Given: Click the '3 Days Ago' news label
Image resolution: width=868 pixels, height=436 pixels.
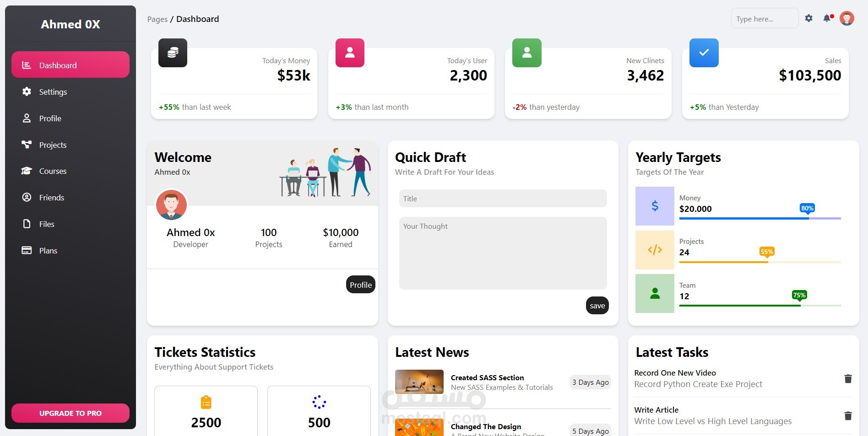Looking at the screenshot, I should [x=591, y=382].
